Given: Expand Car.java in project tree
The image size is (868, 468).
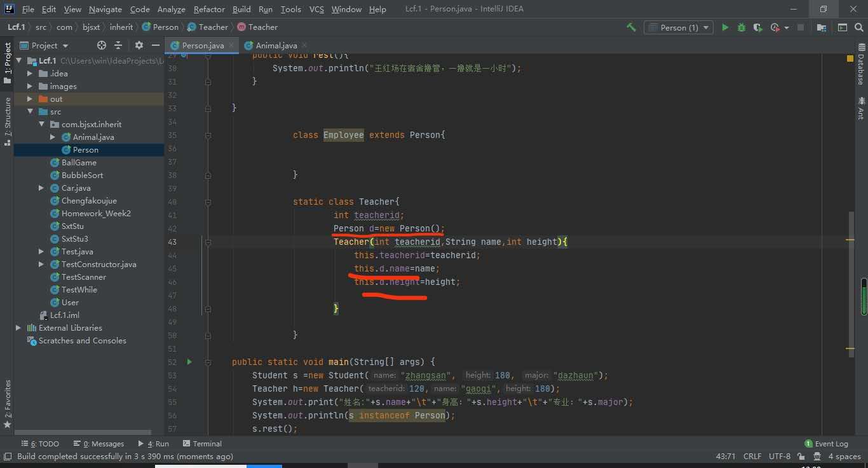Looking at the screenshot, I should [41, 188].
